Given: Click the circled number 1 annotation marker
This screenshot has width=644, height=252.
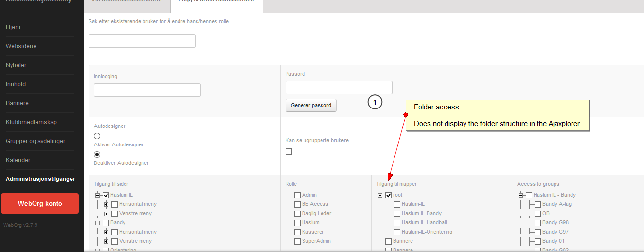Looking at the screenshot, I should tap(375, 102).
